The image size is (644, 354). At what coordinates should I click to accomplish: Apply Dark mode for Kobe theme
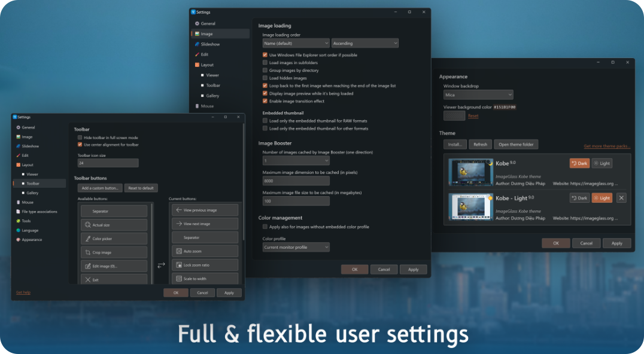(x=579, y=163)
